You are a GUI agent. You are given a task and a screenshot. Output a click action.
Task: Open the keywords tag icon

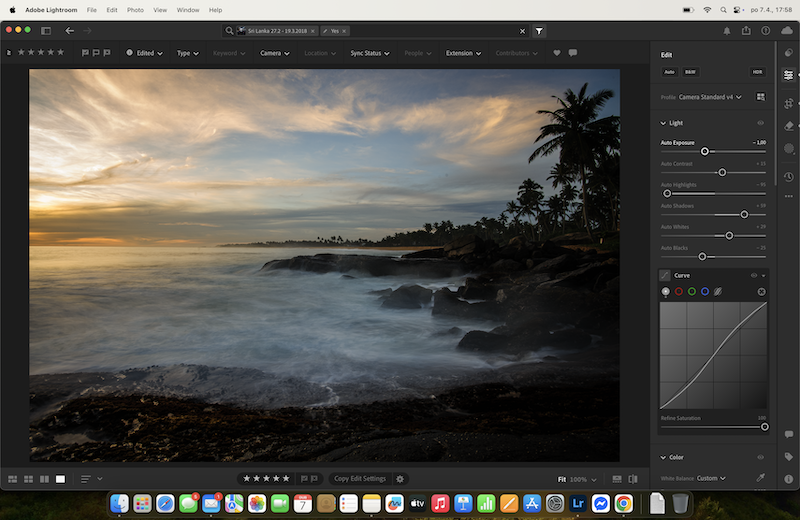[x=789, y=456]
